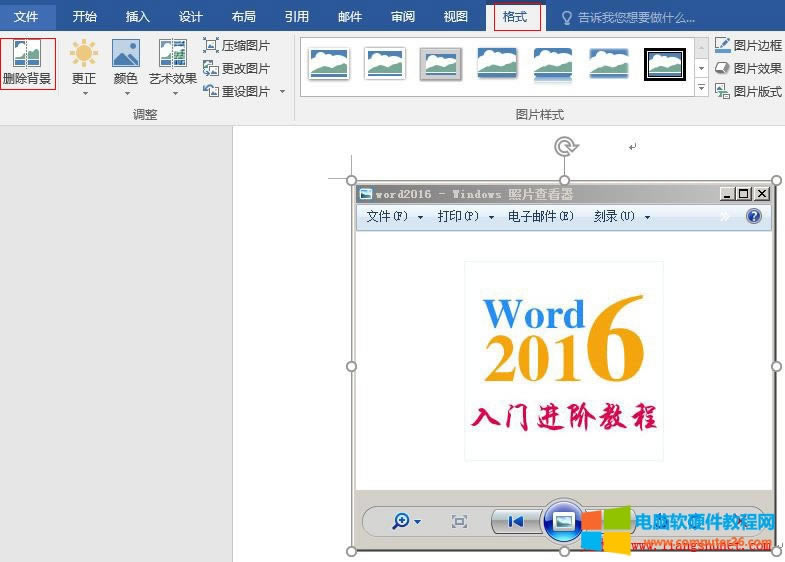
Task: Open the Corrections (更正) sun icon
Action: [84, 55]
